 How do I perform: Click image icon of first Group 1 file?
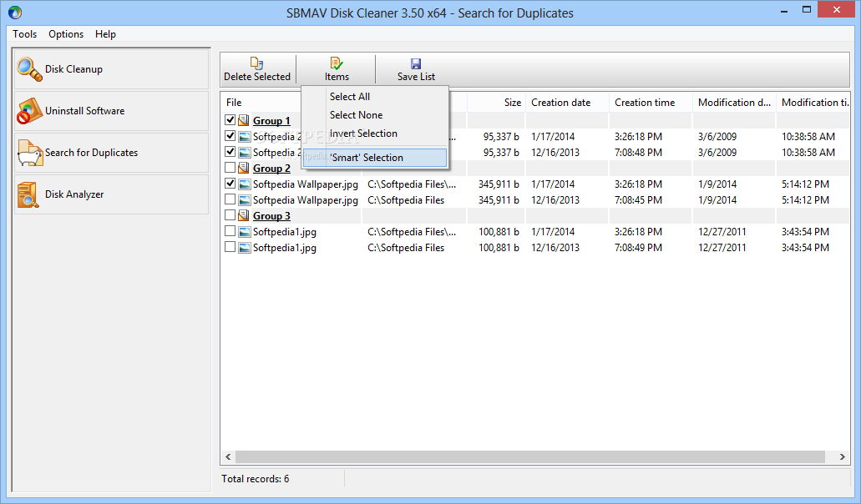pyautogui.click(x=245, y=137)
